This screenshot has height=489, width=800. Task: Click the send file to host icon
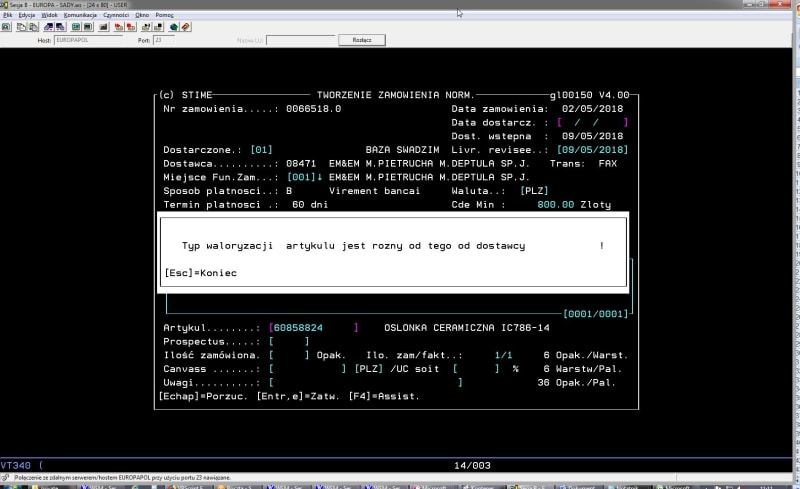(x=49, y=27)
